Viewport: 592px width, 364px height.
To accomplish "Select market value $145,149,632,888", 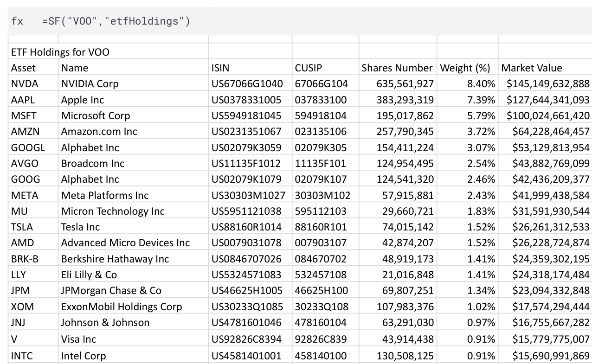I will pyautogui.click(x=545, y=83).
